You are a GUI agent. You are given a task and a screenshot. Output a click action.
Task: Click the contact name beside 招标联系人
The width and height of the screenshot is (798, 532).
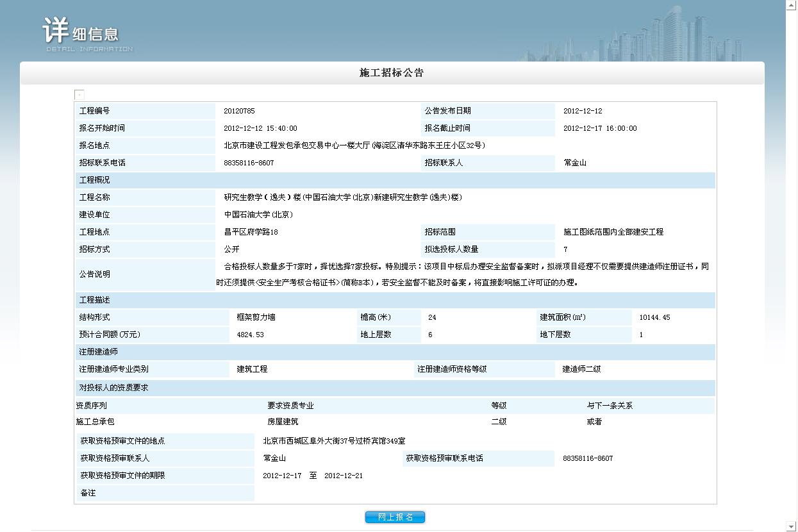click(575, 163)
